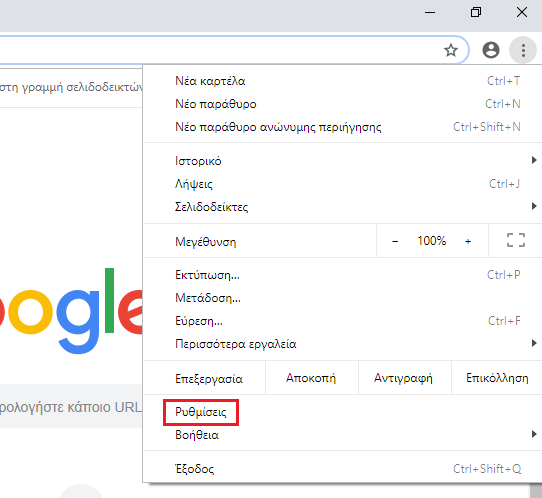The height and width of the screenshot is (498, 542).
Task: Click the Google search box placeholder text
Action: point(71,407)
